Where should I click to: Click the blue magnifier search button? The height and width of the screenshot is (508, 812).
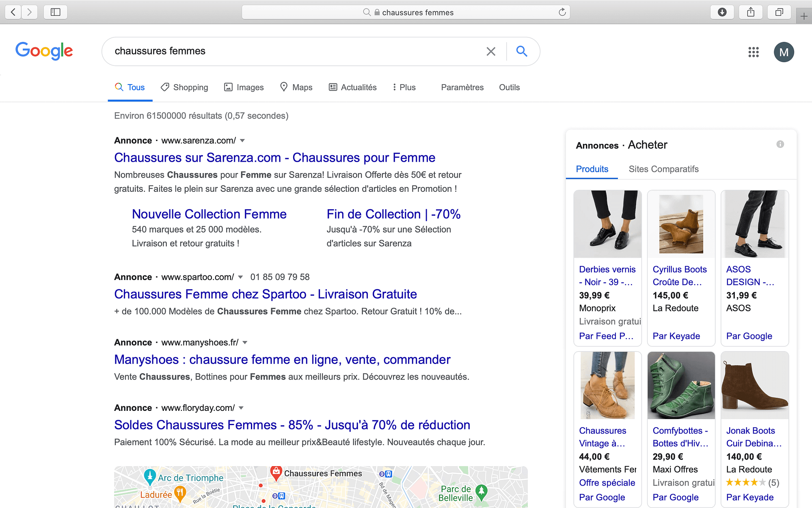[x=522, y=51]
